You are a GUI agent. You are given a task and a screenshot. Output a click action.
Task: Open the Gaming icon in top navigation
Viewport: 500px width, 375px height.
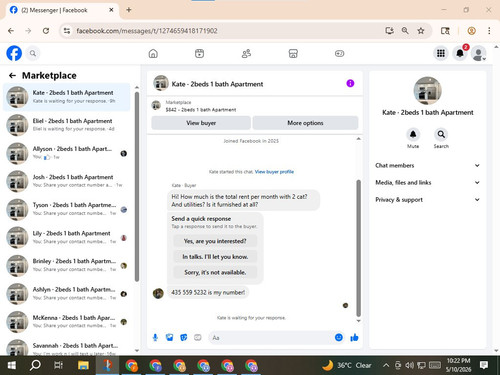coord(339,53)
